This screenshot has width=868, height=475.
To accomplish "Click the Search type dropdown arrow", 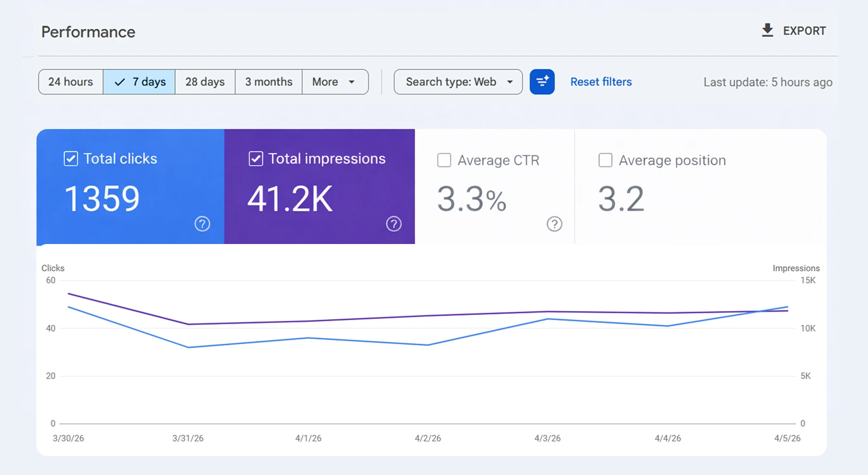I will 510,82.
